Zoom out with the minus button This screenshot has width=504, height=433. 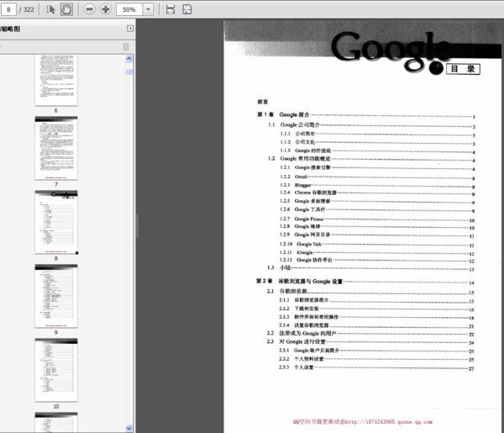pyautogui.click(x=89, y=9)
